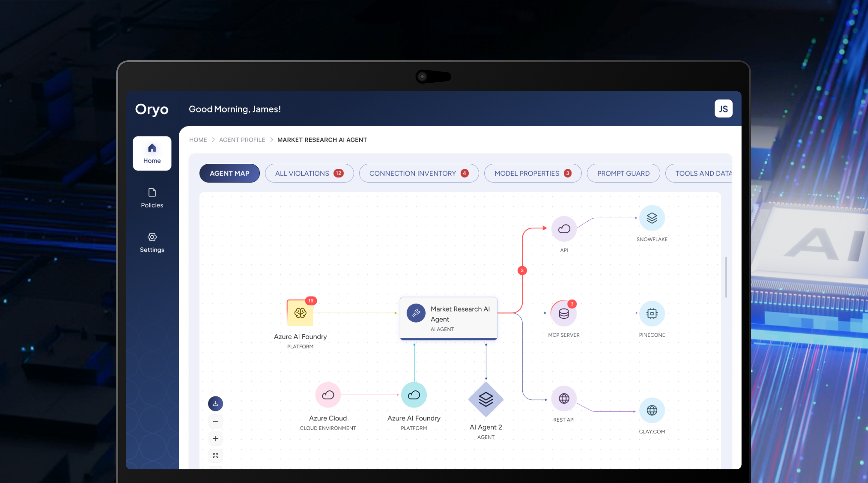The height and width of the screenshot is (483, 868).
Task: Select the yellow Azure AI Foundry brain node
Action: click(300, 313)
